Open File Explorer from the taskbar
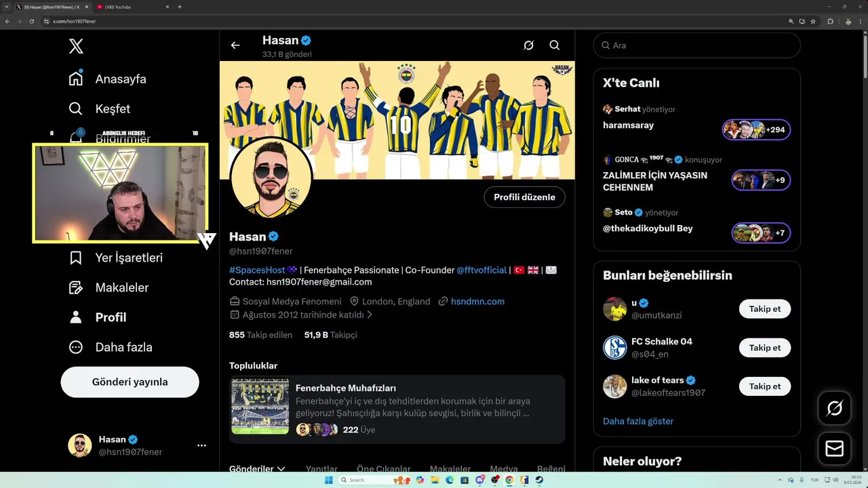Screen dimensions: 868x488 click(435, 480)
